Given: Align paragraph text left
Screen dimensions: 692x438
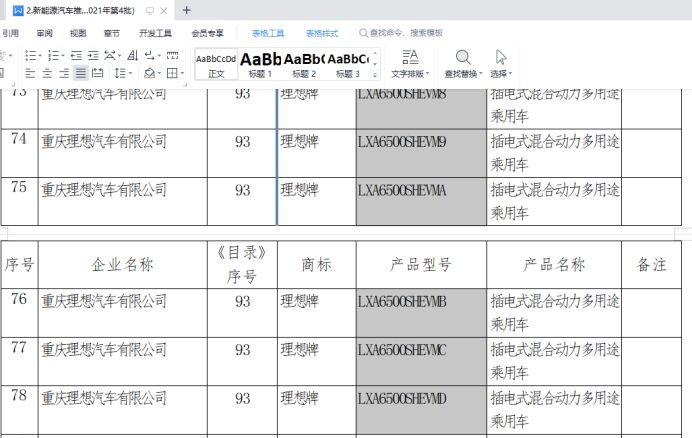Looking at the screenshot, I should click(30, 73).
